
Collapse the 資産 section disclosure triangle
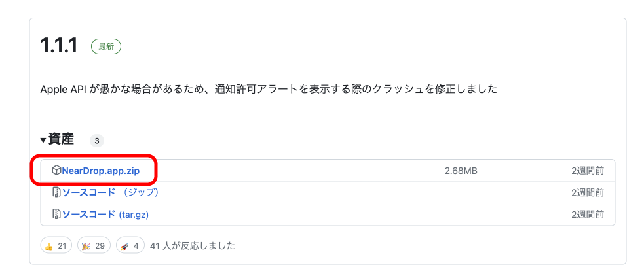tap(43, 140)
